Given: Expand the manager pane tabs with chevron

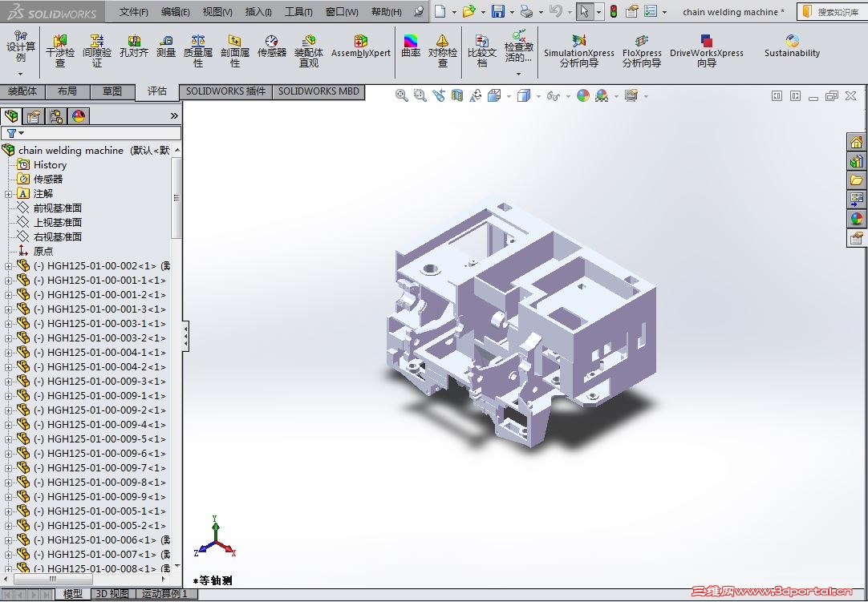Looking at the screenshot, I should pyautogui.click(x=174, y=115).
